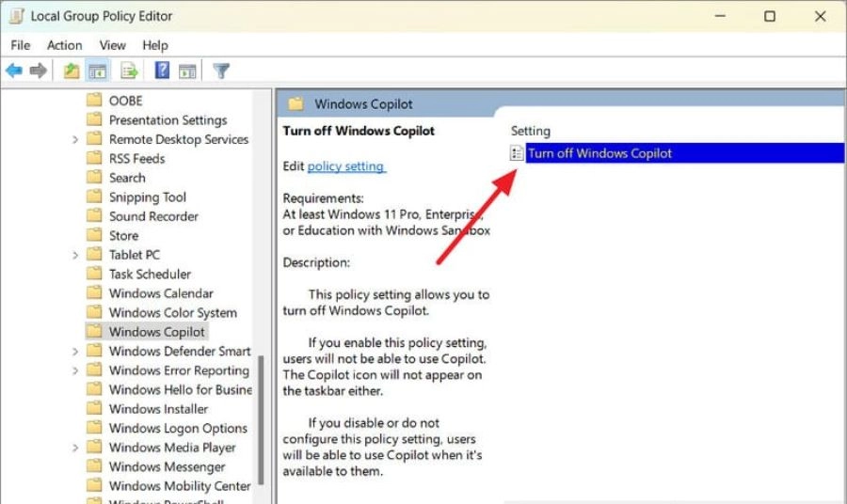
Task: Close the Local Group Policy Editor window
Action: [x=820, y=16]
